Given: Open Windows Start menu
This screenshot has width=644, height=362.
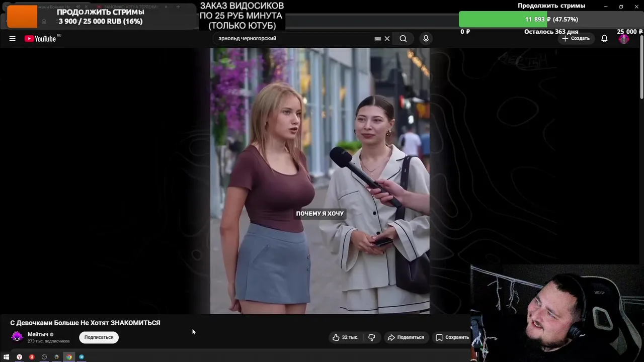Looking at the screenshot, I should (6, 357).
